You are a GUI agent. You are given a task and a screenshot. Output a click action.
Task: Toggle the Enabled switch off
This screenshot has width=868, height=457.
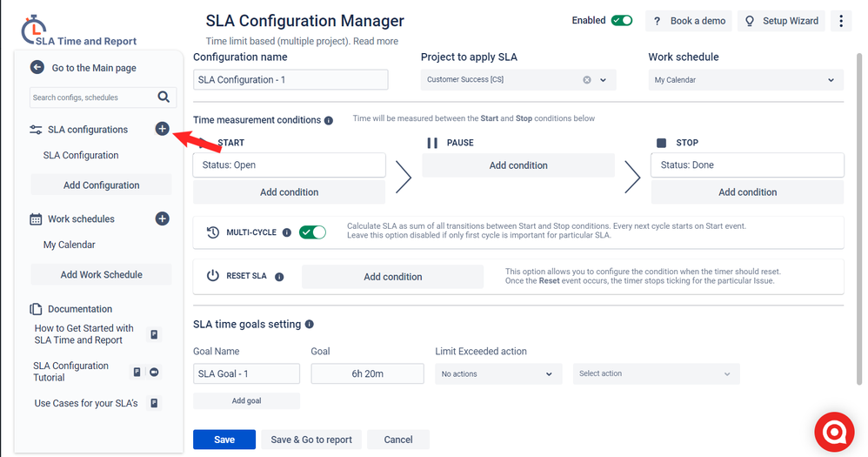pos(622,21)
